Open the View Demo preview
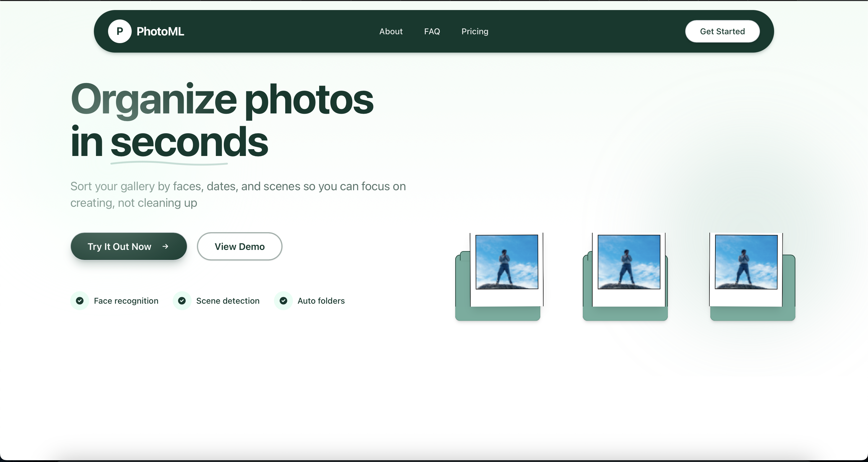This screenshot has width=868, height=462. tap(239, 246)
